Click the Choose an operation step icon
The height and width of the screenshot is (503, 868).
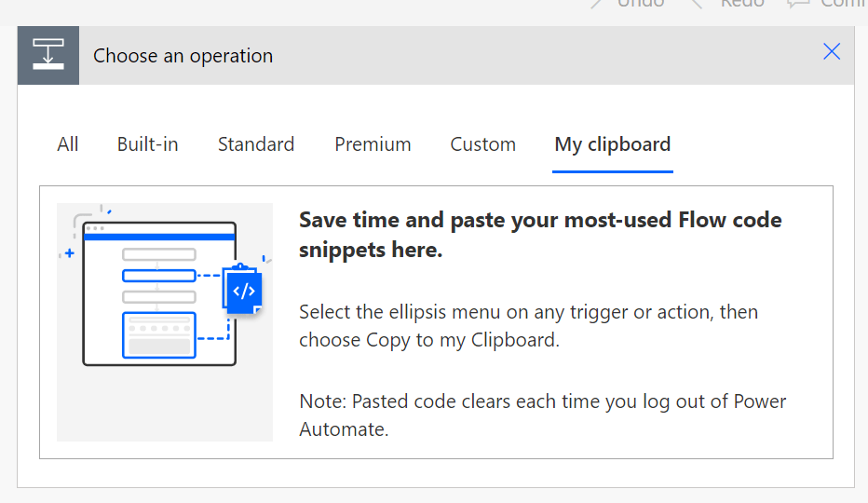click(47, 55)
